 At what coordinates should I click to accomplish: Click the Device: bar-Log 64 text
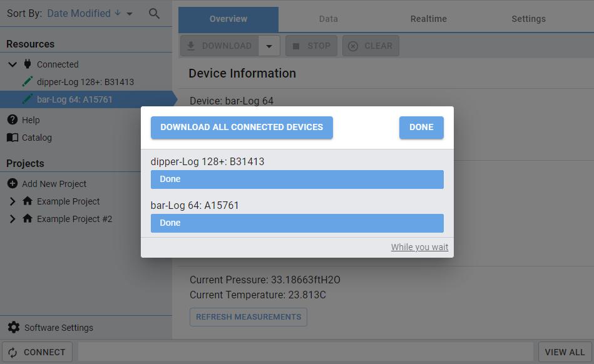coord(232,101)
